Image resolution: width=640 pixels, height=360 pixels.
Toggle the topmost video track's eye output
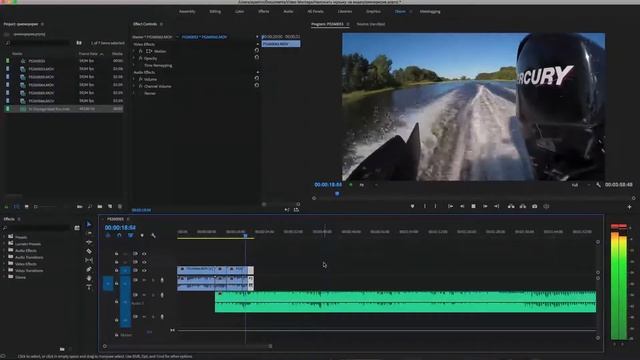[x=144, y=253]
